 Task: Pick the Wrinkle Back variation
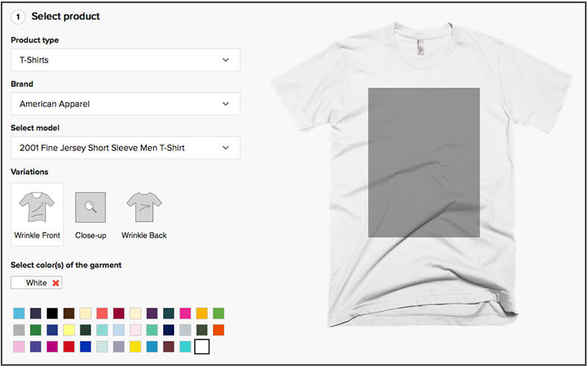point(144,214)
